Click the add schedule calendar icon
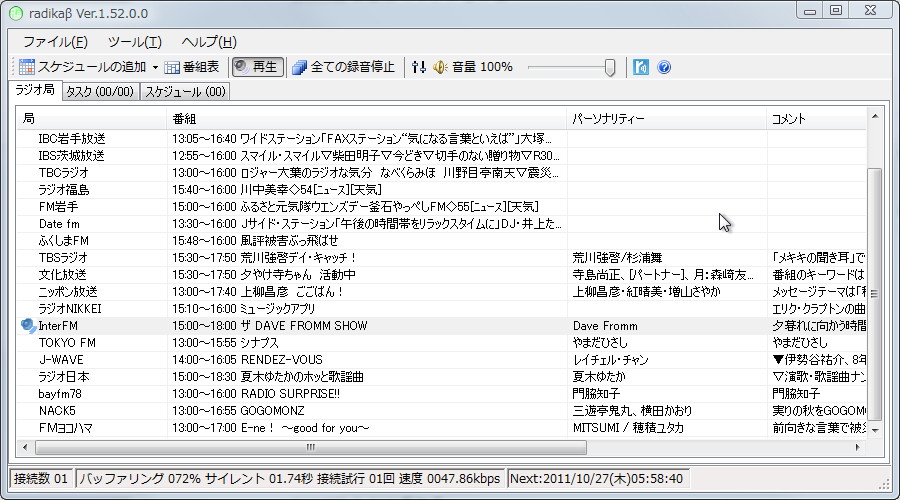900x500 pixels. (26, 67)
